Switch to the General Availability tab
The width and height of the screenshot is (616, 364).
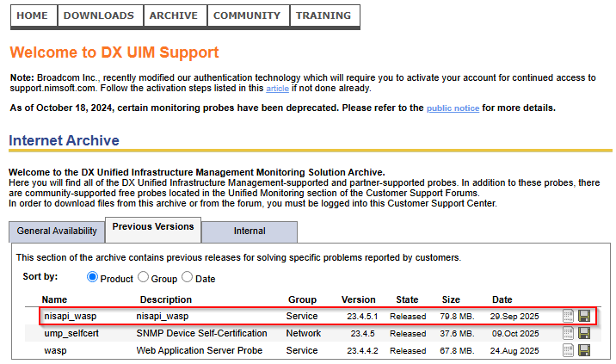tap(57, 231)
